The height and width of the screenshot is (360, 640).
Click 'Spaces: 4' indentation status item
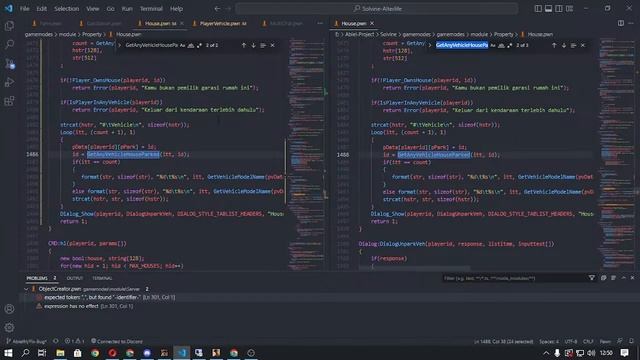click(x=549, y=341)
